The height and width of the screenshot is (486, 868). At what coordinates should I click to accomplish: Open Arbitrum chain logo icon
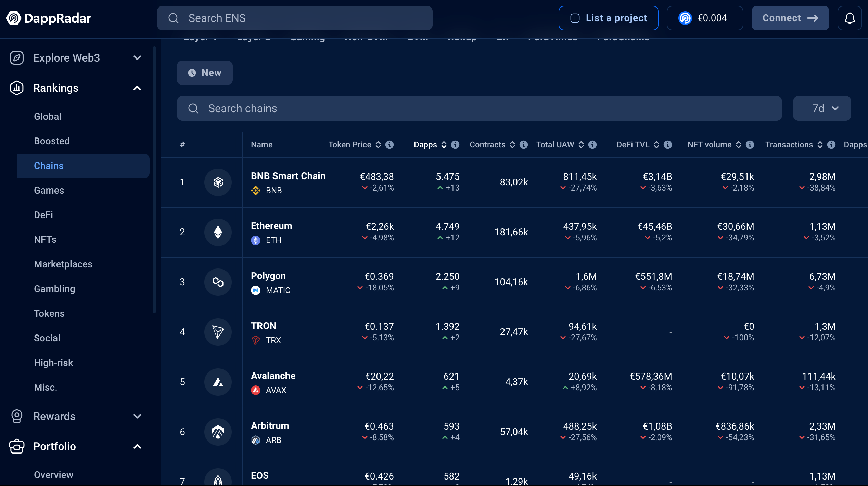[218, 432]
